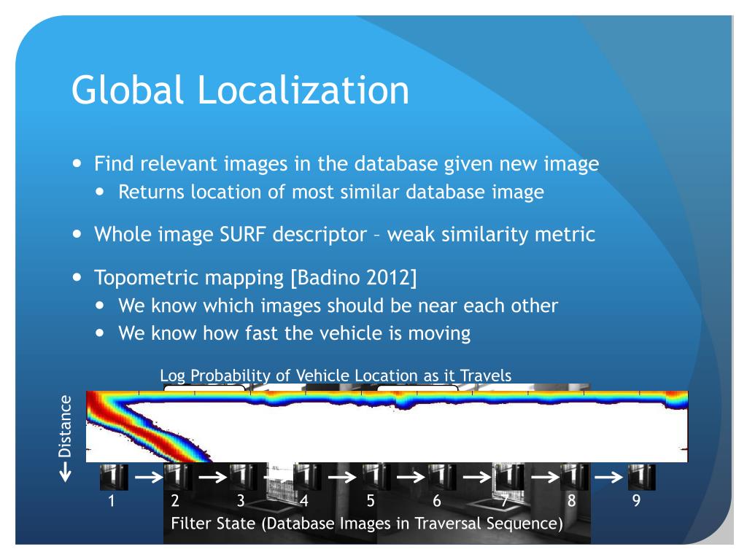Select 'We know which images should be near' line
747x560 pixels.
[x=338, y=306]
